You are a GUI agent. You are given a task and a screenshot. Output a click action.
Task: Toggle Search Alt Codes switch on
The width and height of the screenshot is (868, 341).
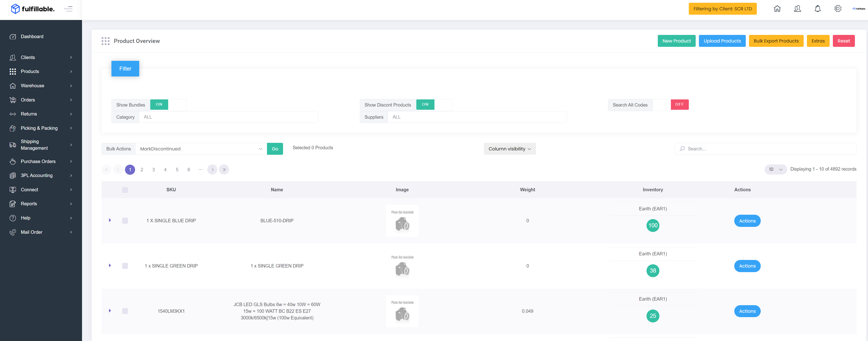[x=671, y=104]
